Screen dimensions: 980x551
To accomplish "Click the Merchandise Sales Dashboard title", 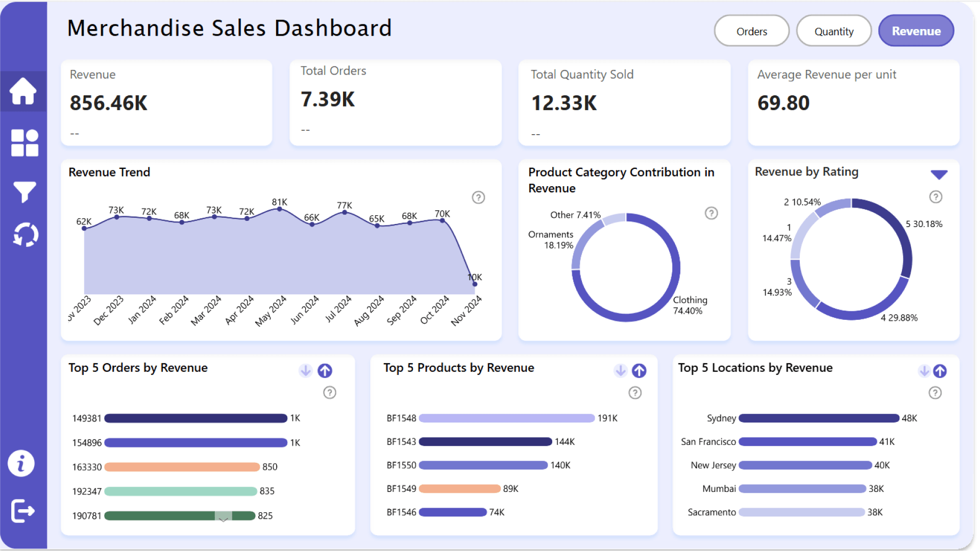I will coord(229,28).
